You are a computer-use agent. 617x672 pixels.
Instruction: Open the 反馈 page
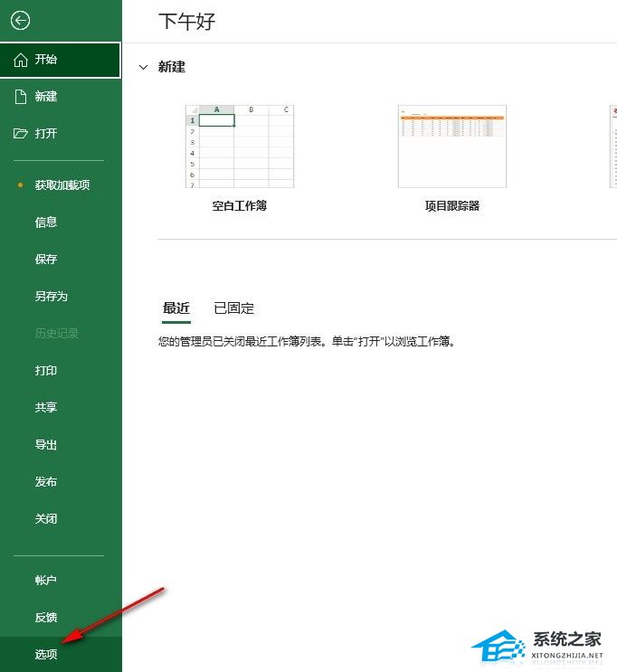(61, 617)
